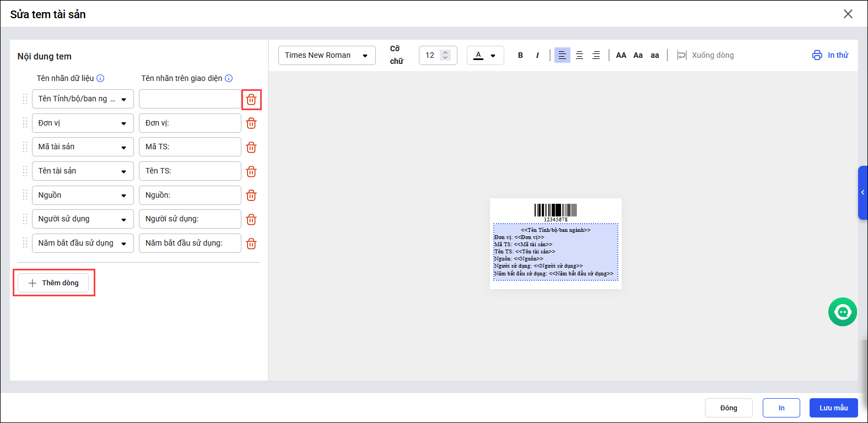
Task: Click the Năm bắt đầu sử dụng text field
Action: click(x=190, y=243)
